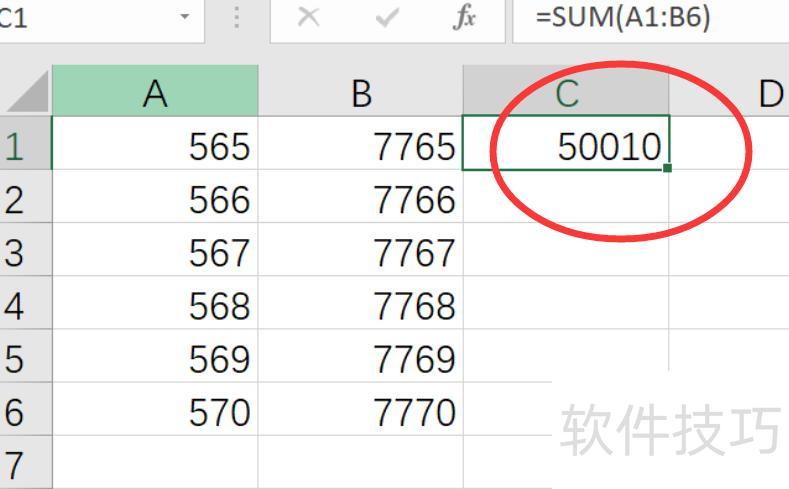Click the formula bar grip dots

point(236,18)
